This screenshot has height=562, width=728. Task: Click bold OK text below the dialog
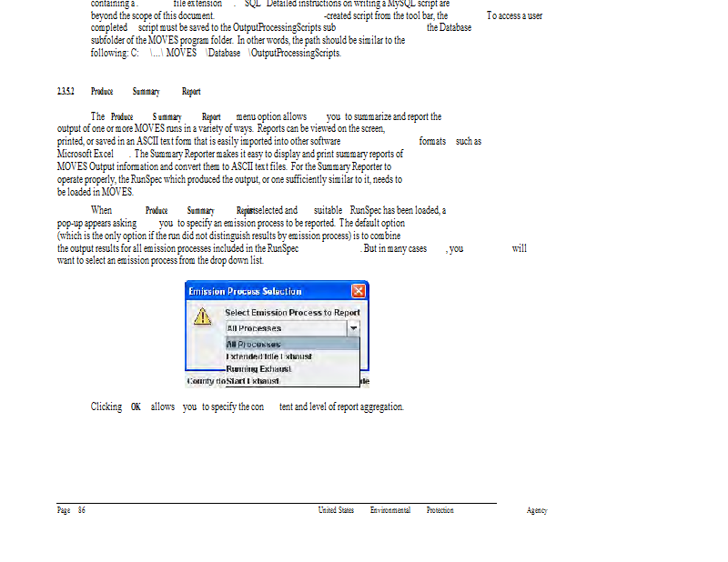point(136,406)
